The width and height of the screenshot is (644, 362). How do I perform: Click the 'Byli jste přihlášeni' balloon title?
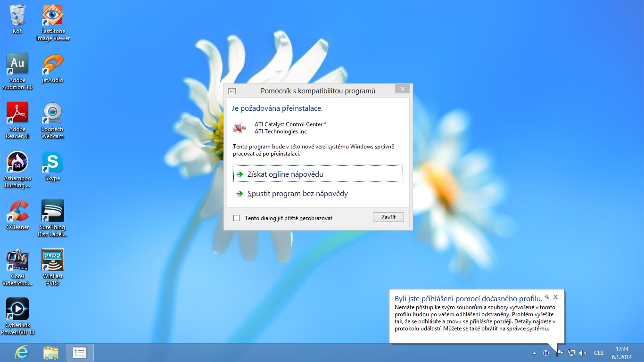coord(468,299)
